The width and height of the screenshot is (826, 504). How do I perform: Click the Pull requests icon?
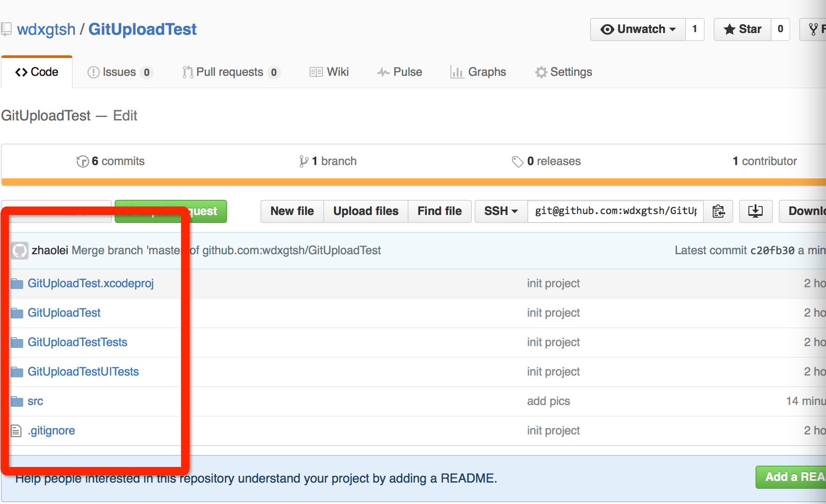pos(188,72)
